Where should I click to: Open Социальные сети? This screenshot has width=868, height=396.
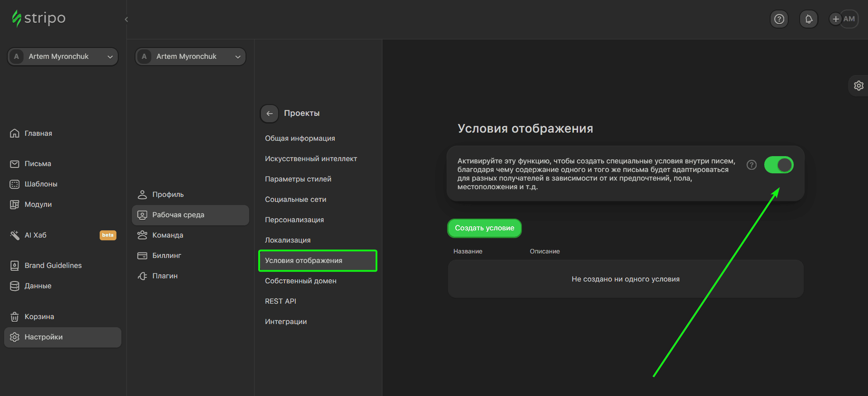click(x=295, y=200)
